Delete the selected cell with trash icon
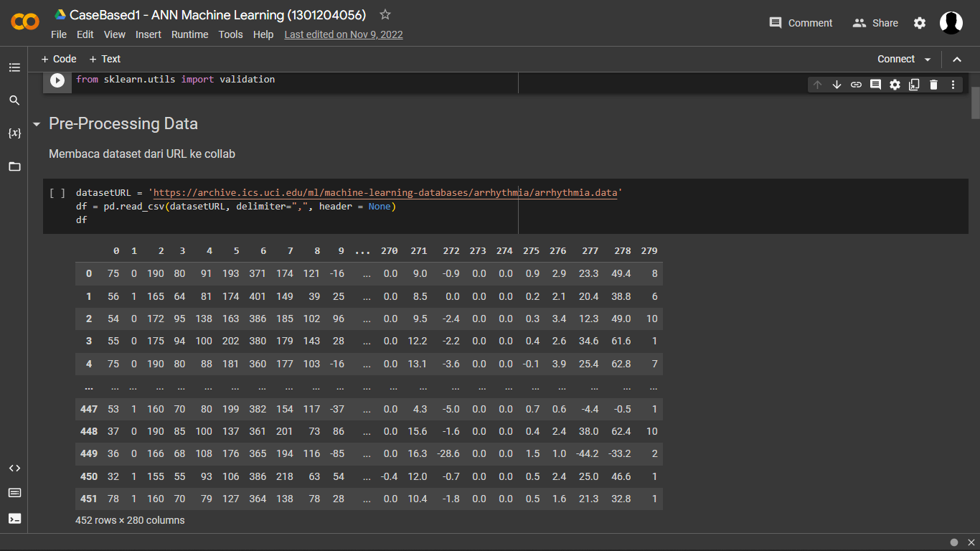Viewport: 980px width, 551px height. pos(933,85)
